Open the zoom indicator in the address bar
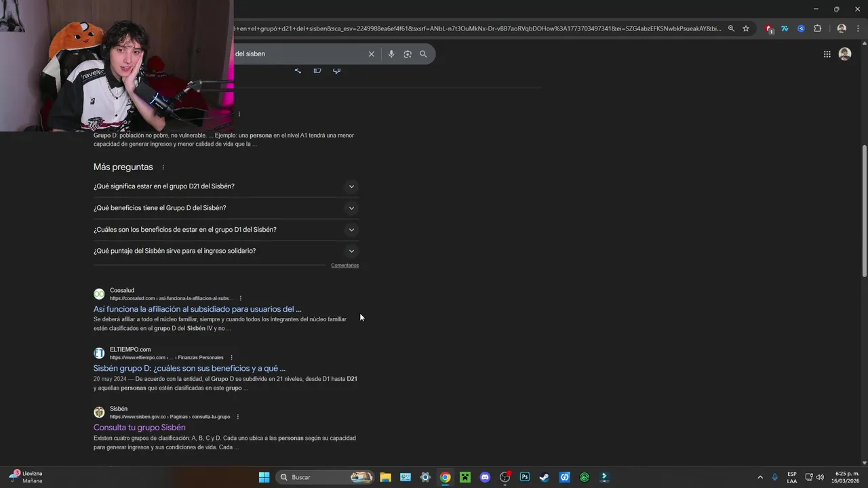This screenshot has width=868, height=488. pos(731,28)
